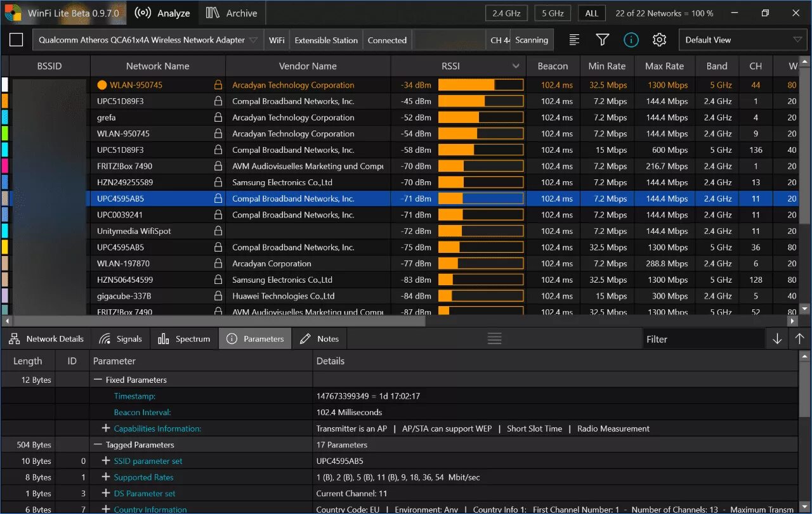The height and width of the screenshot is (514, 812).
Task: Sort by the Beacon column header
Action: (553, 66)
